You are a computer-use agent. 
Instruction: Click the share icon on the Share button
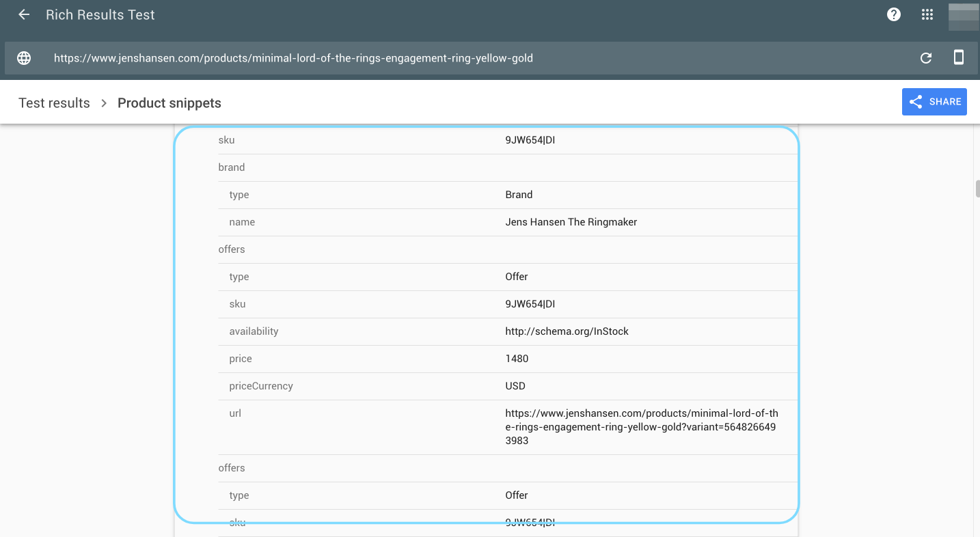[916, 101]
